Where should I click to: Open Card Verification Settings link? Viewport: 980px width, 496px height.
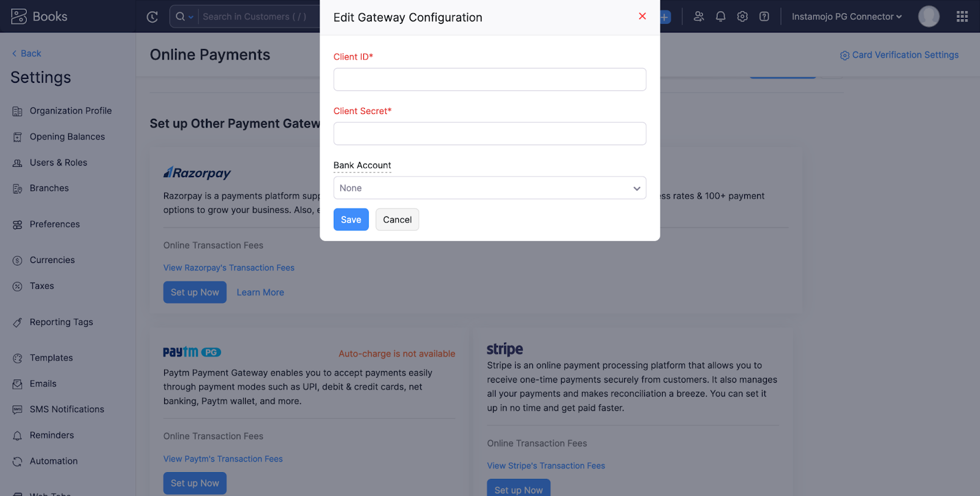click(899, 55)
